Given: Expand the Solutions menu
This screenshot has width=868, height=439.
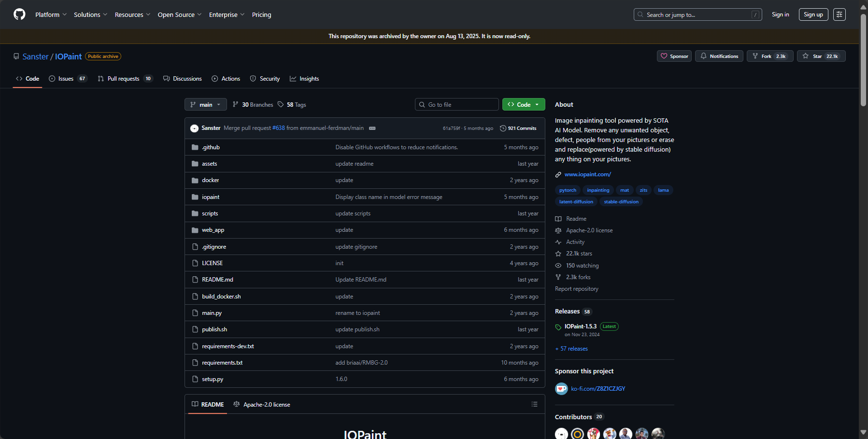Looking at the screenshot, I should pyautogui.click(x=90, y=14).
